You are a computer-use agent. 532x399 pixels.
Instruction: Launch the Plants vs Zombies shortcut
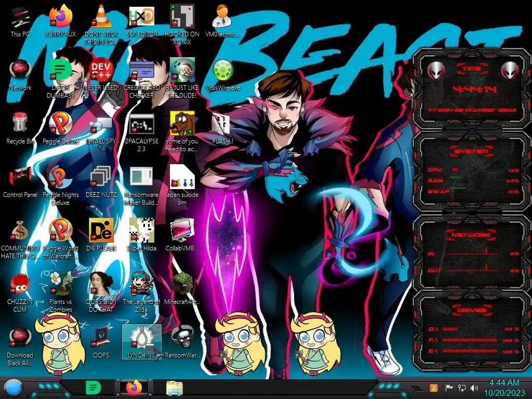coord(60,292)
